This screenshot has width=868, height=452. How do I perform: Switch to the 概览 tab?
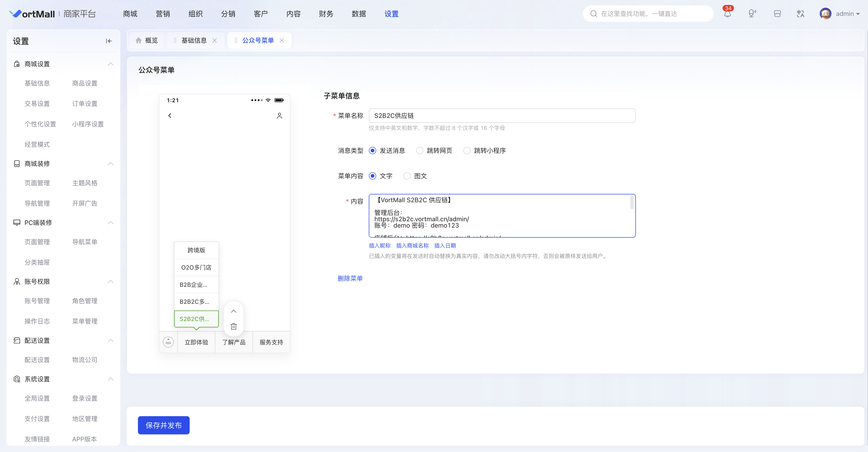click(x=147, y=40)
